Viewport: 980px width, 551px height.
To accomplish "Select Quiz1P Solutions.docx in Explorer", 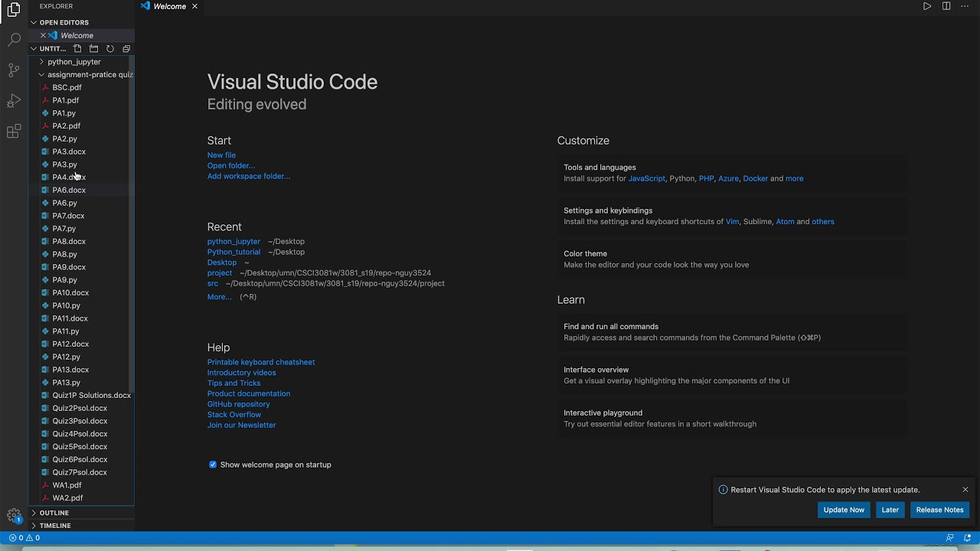I will click(x=81, y=396).
